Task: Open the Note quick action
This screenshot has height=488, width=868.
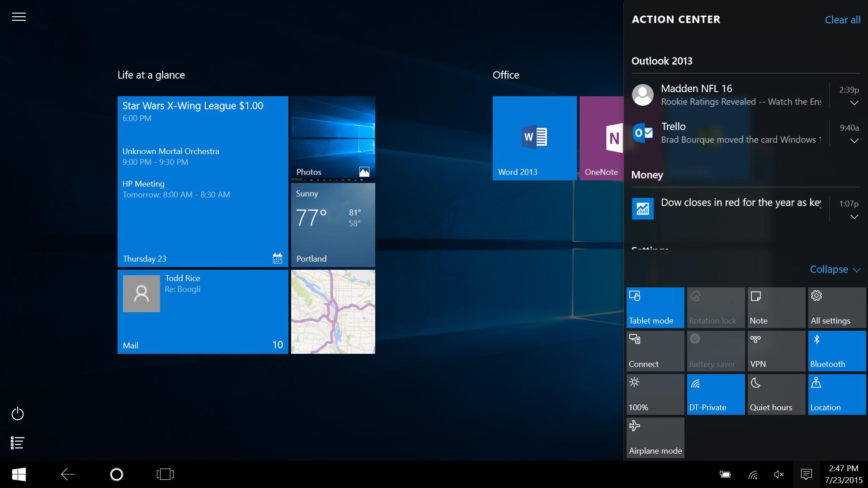Action: (x=777, y=308)
